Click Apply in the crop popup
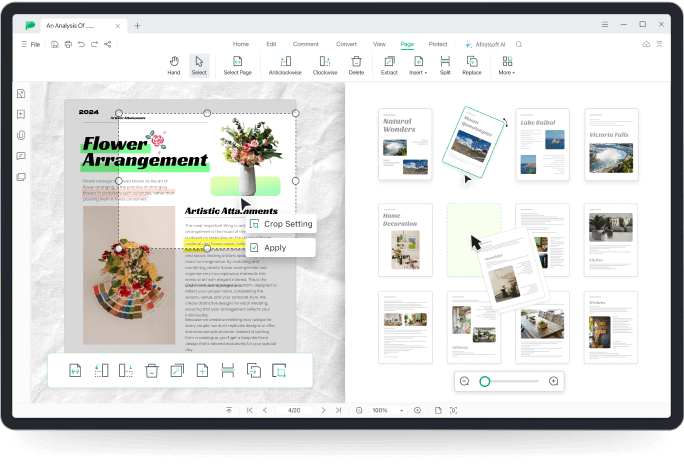Screen dimensions: 684x468 pyautogui.click(x=274, y=248)
